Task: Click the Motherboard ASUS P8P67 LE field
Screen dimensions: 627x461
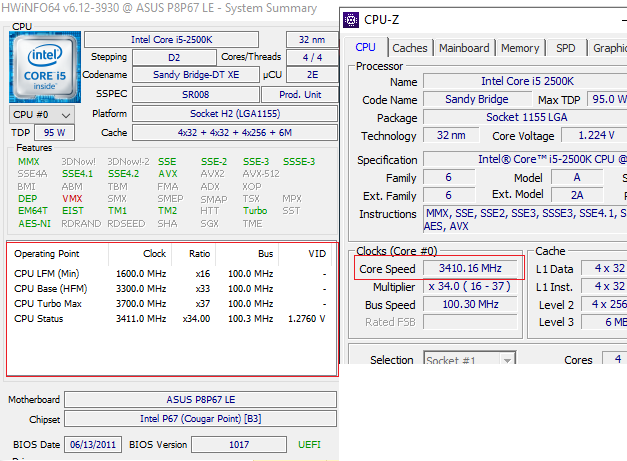Action: click(x=201, y=399)
